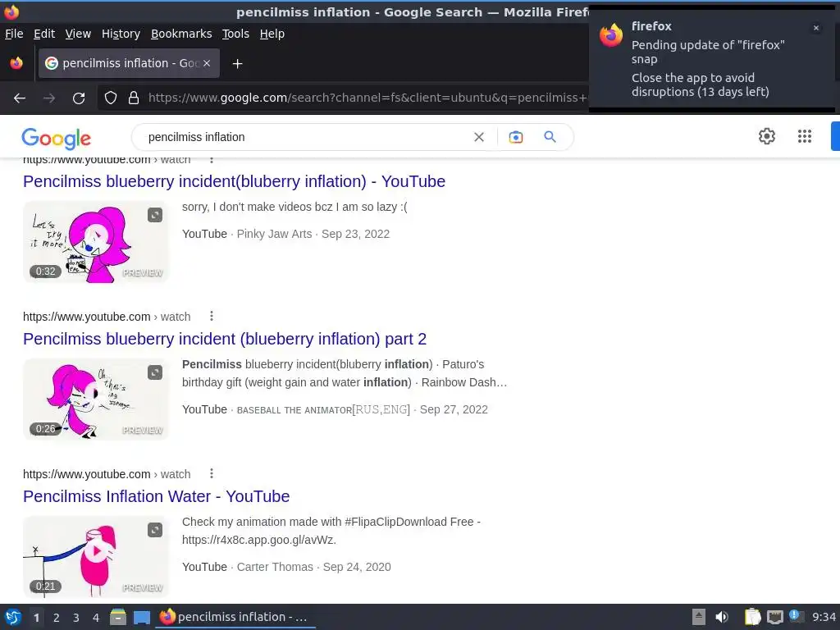Close the pencilmiss inflation tab
Screen dimensions: 840x630
pos(207,63)
